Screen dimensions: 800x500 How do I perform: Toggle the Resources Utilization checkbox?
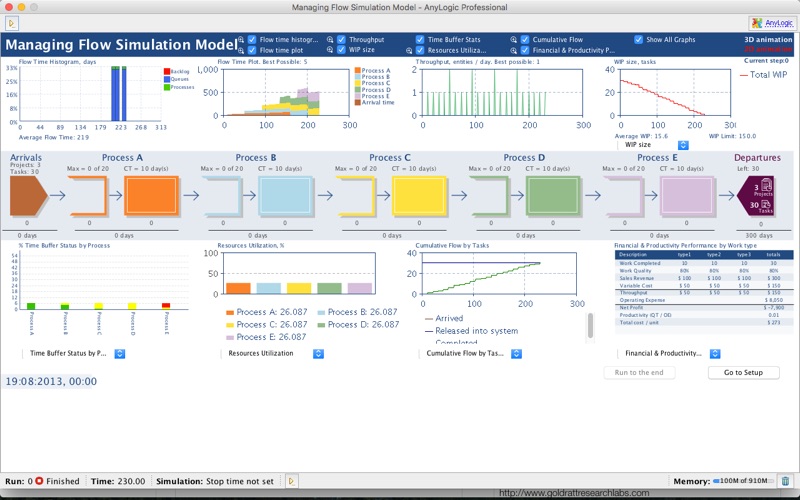click(x=420, y=51)
